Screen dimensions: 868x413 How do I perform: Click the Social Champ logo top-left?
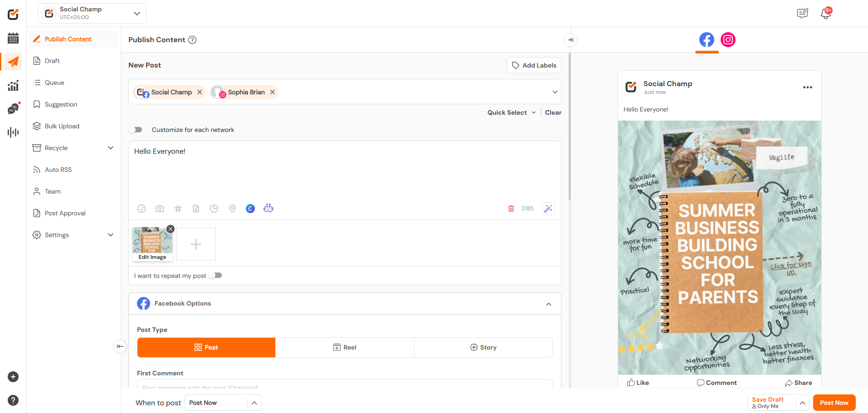(13, 15)
